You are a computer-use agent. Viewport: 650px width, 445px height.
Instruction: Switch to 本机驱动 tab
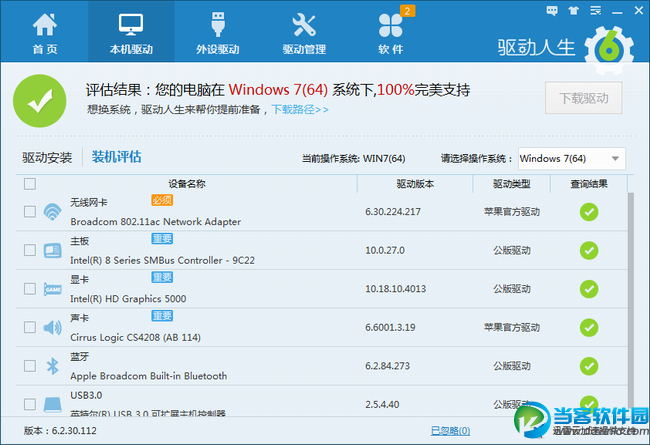click(x=131, y=32)
